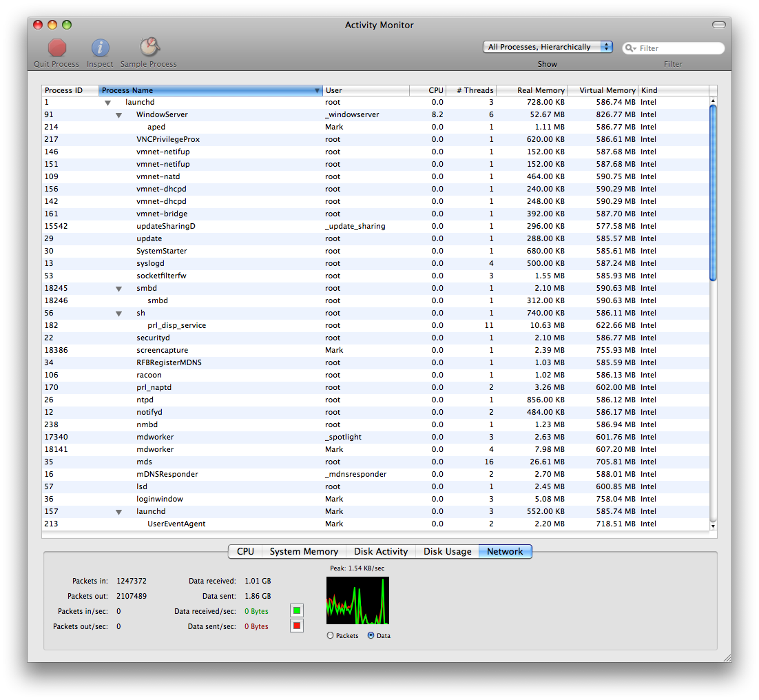This screenshot has width=759, height=700.
Task: Click the magnifier icon in the Filter field
Action: pyautogui.click(x=630, y=48)
